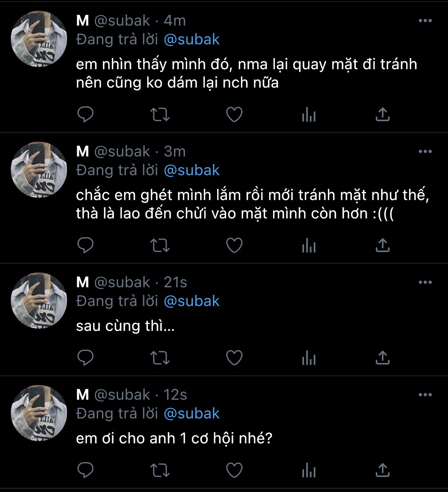Like the tweet posted 3m ago
Screen dimensions: 448x492
click(x=234, y=245)
